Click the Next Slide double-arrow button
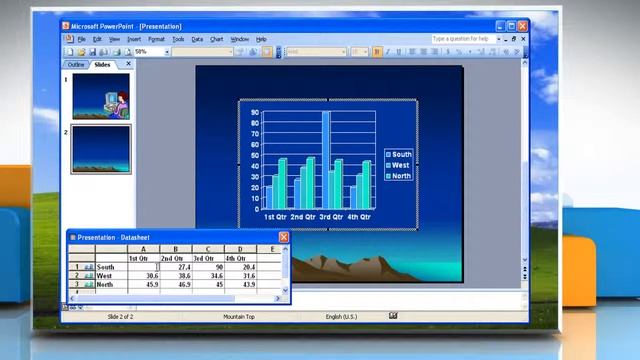This screenshot has width=640, height=360. pyautogui.click(x=525, y=277)
